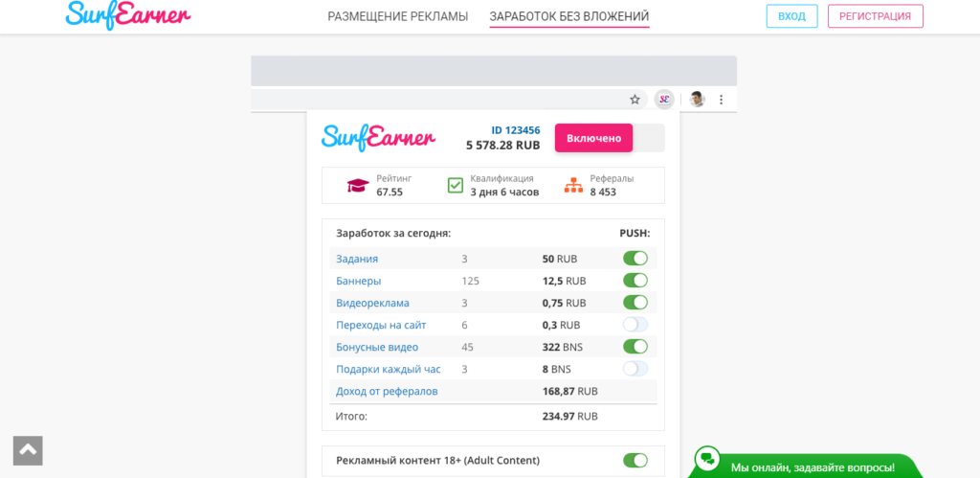This screenshot has width=980, height=478.
Task: Open the Баннеры link
Action: (359, 281)
